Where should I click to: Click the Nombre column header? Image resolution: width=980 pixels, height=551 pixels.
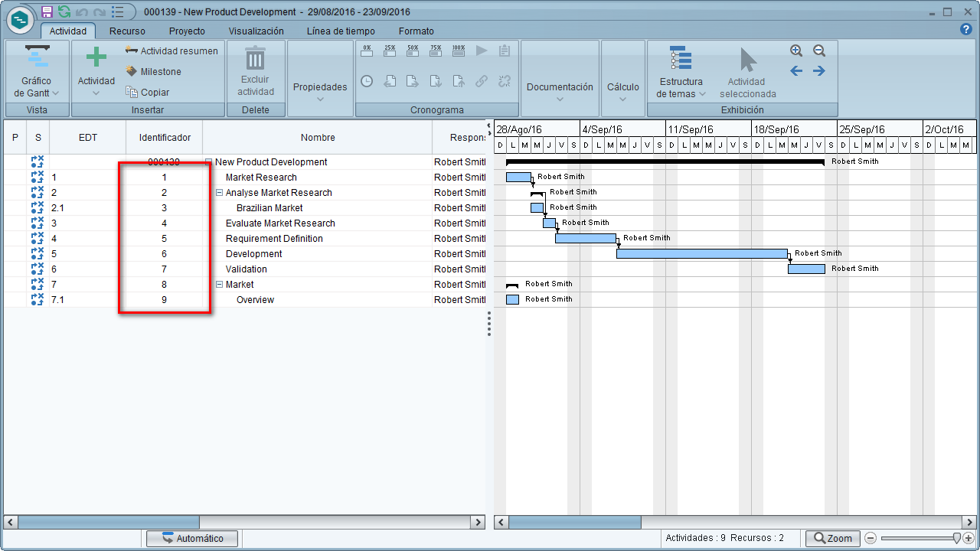coord(318,138)
